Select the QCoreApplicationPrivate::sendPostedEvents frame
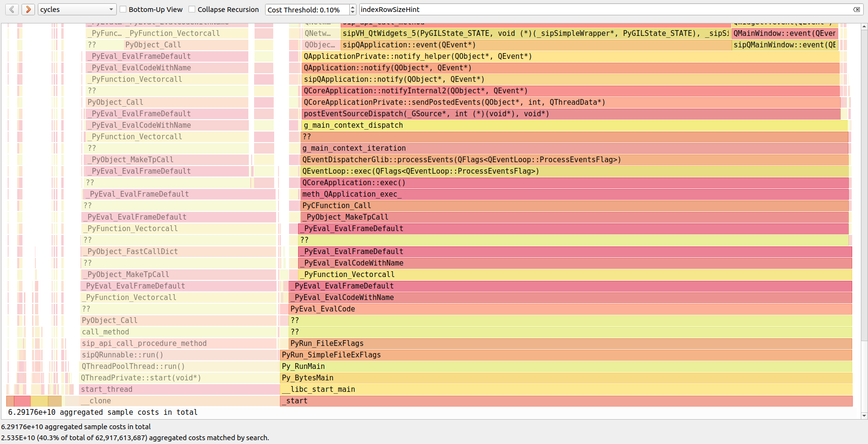868x444 pixels. [571, 102]
